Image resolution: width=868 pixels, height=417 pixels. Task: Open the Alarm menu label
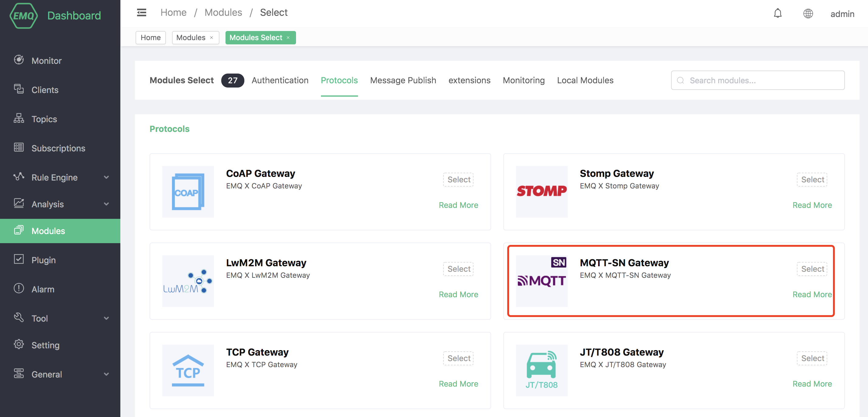(43, 289)
